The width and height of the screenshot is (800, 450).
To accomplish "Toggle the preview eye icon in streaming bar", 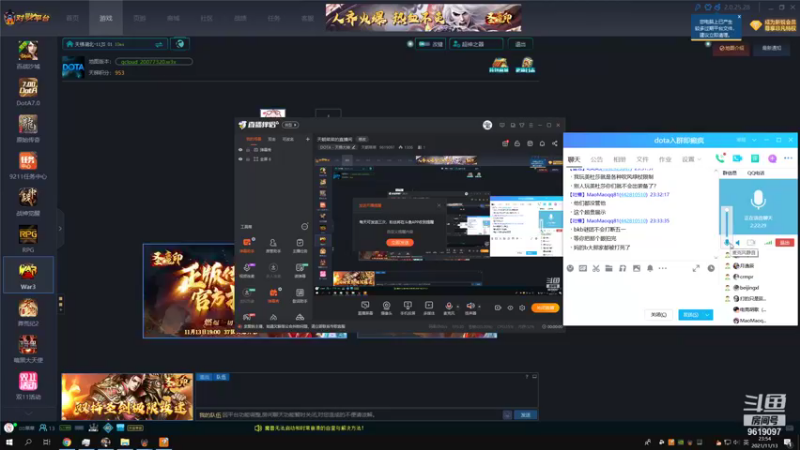I will click(x=510, y=308).
